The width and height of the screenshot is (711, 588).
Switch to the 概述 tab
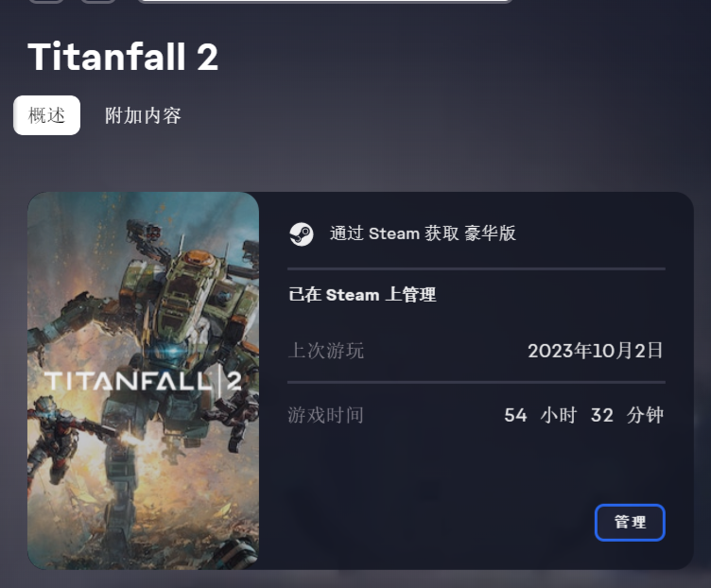coord(47,115)
